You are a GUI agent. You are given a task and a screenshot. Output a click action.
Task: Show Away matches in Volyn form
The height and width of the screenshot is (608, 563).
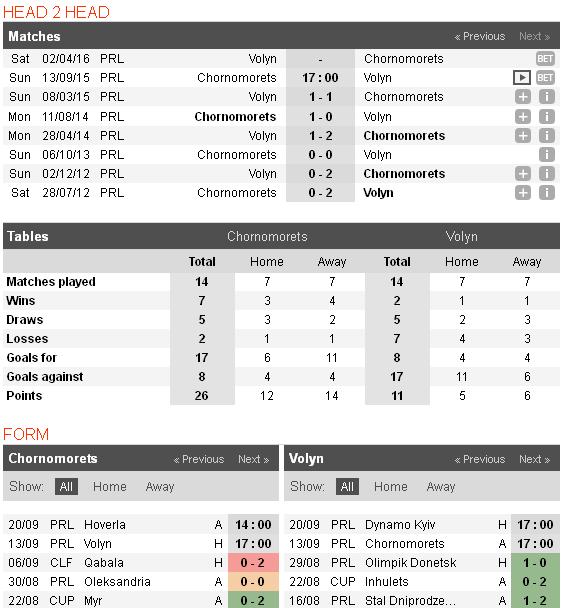(441, 486)
